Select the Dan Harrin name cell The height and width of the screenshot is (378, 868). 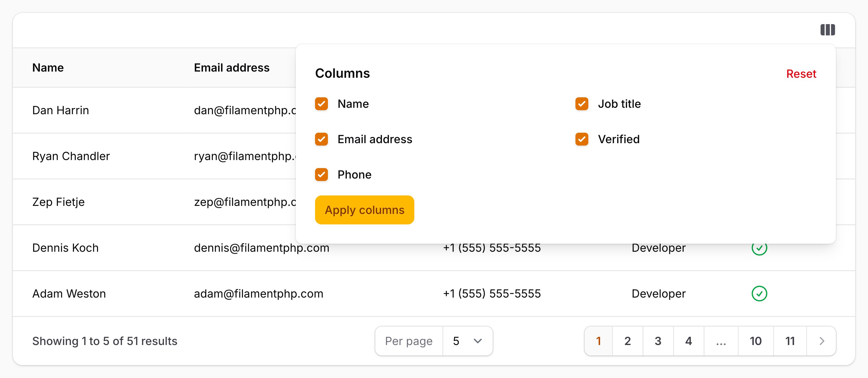(x=61, y=110)
